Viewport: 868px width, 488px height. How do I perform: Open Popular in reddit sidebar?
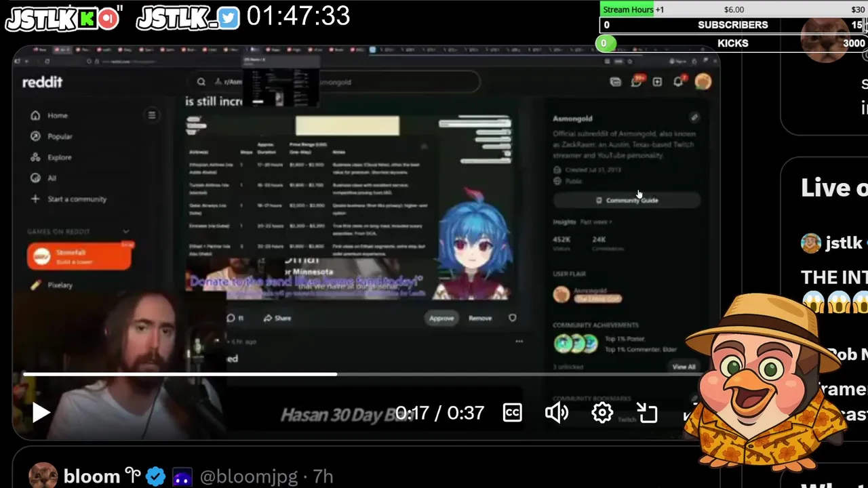point(52,136)
